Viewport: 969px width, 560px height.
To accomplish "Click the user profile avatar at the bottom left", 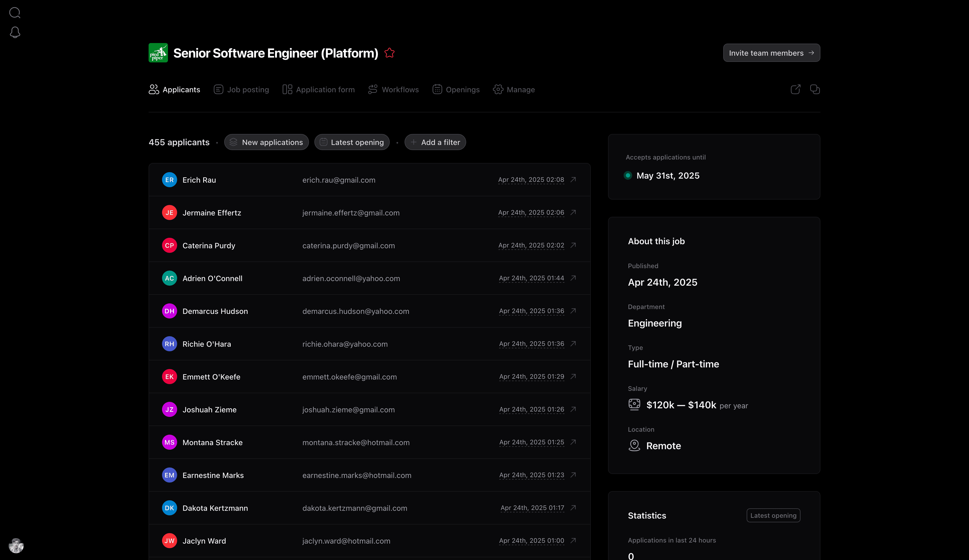I will coord(16,545).
